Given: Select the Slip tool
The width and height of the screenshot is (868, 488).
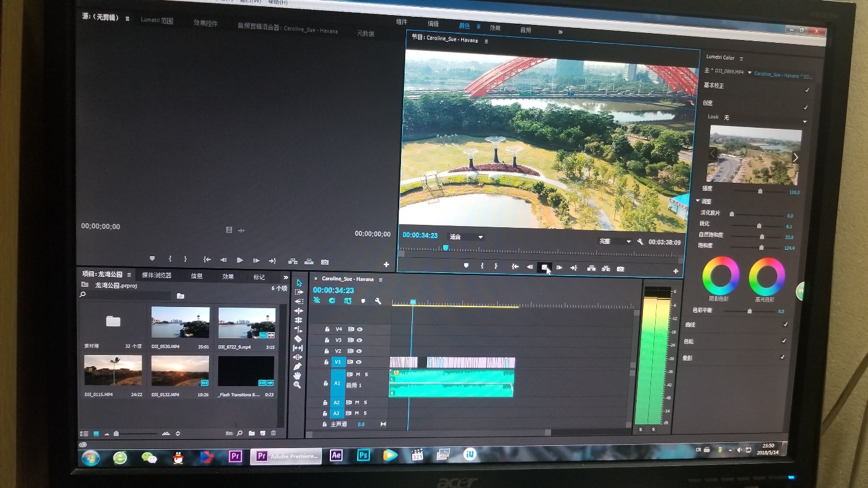Looking at the screenshot, I should [x=298, y=348].
